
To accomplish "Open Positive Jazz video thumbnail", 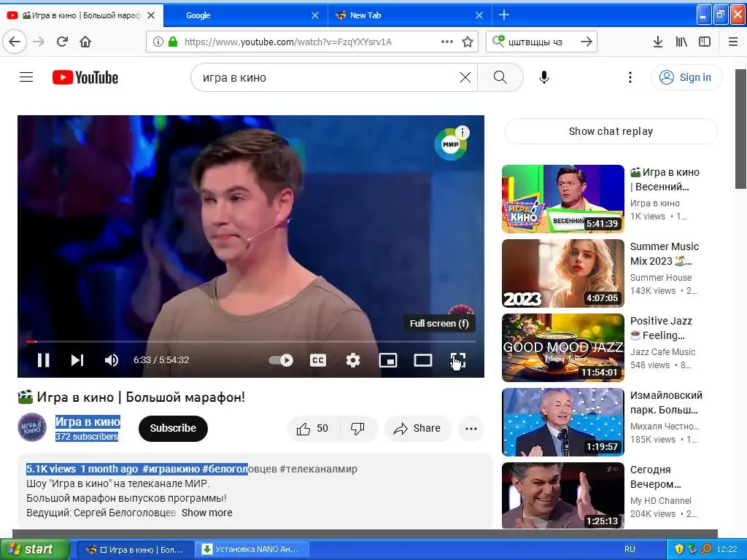I will point(562,348).
